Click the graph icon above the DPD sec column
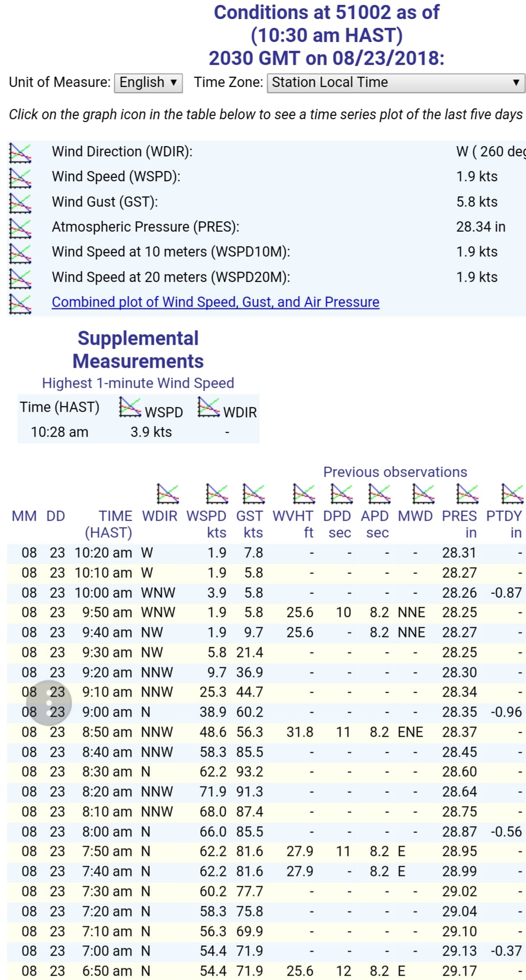The image size is (526, 980). [x=341, y=493]
